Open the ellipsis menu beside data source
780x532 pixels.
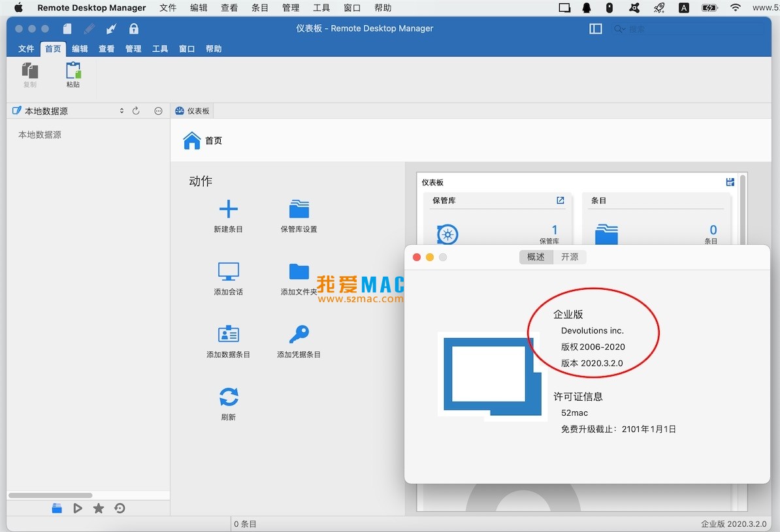[158, 111]
